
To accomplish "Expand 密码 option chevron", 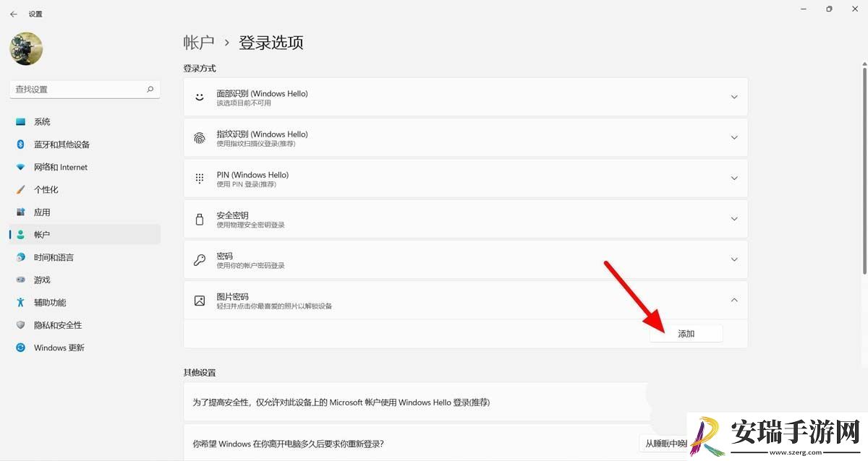I will (734, 259).
